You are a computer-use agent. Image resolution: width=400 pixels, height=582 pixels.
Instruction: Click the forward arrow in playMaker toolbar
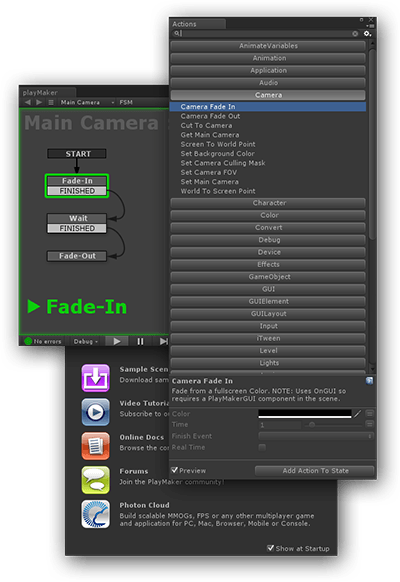[x=39, y=102]
